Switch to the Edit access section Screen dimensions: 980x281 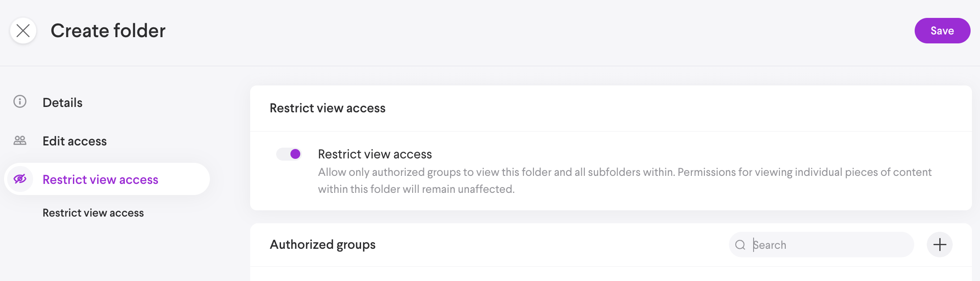pos(74,141)
